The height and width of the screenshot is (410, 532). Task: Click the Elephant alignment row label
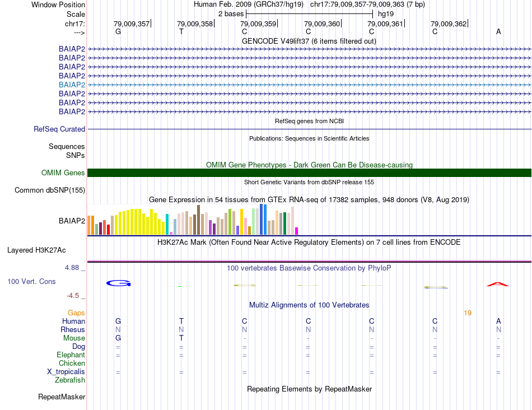[71, 355]
